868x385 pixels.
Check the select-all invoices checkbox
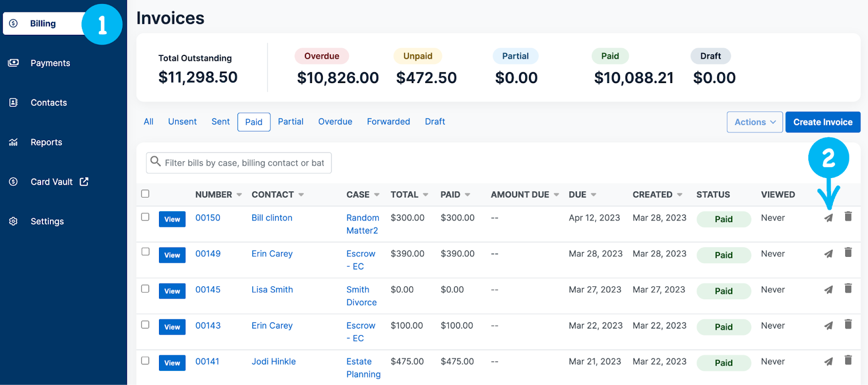[x=145, y=194]
